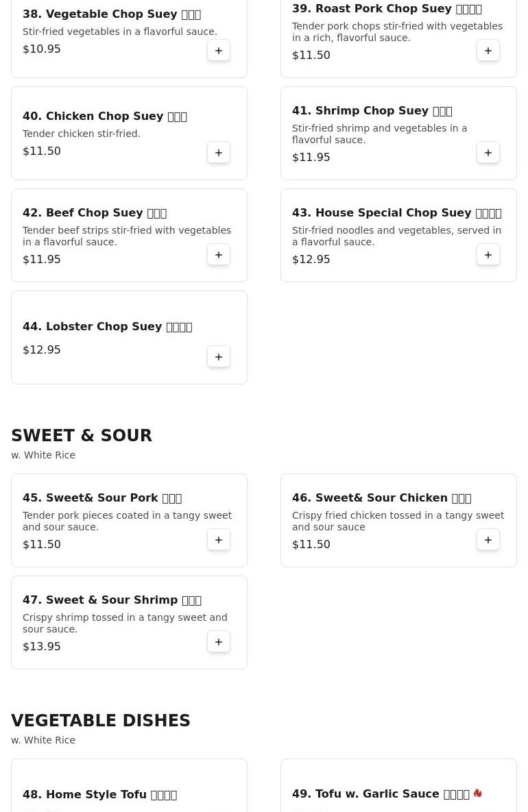528x812 pixels.
Task: Open Home Style Tofu menu item
Action: 99,795
